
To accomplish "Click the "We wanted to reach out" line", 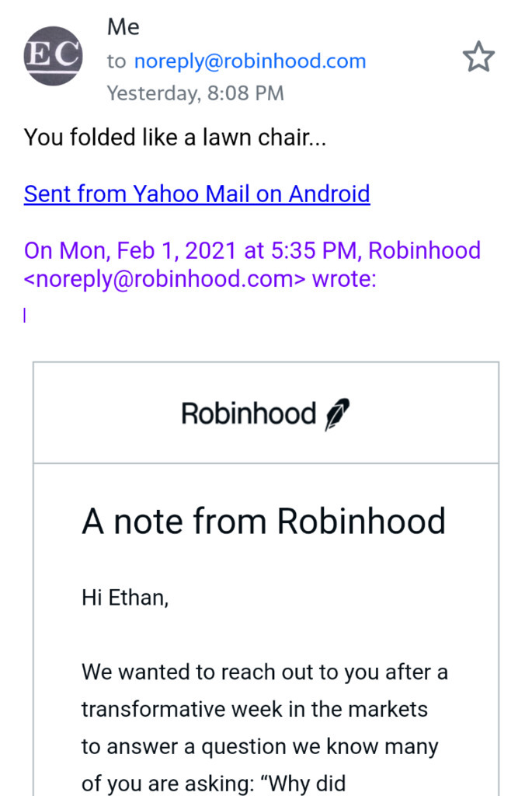I will coord(264,672).
